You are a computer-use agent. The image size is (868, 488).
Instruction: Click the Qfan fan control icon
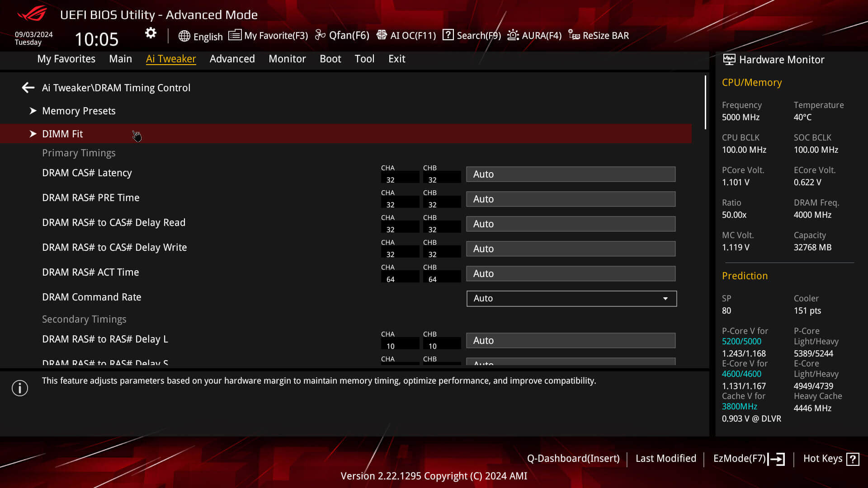[320, 35]
